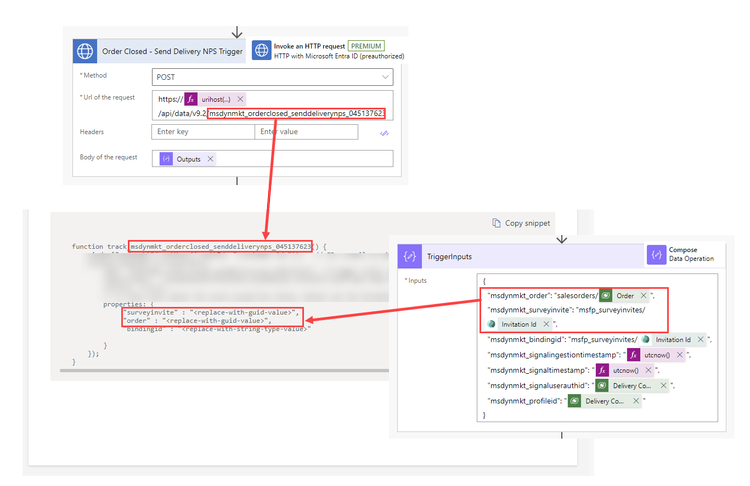This screenshot has height=486, width=750.
Task: Click Copy snippet button
Action: 521,223
